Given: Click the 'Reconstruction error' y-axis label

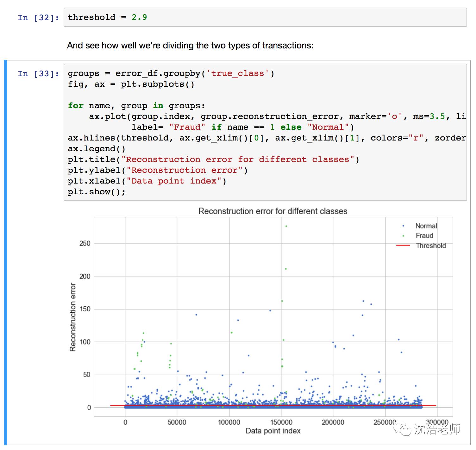Looking at the screenshot, I should pyautogui.click(x=73, y=317).
